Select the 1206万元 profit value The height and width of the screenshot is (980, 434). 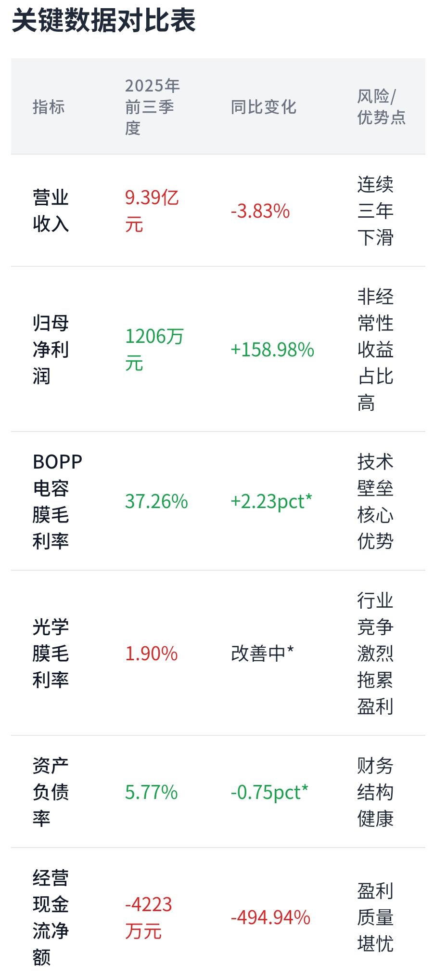154,350
